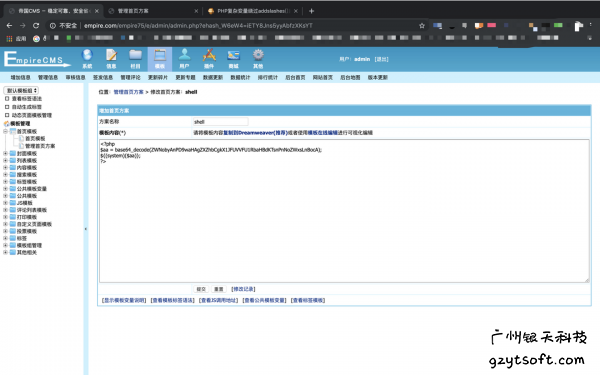Select 模板组管理 tree item
Viewport: 600px width, 375px height.
pyautogui.click(x=29, y=245)
